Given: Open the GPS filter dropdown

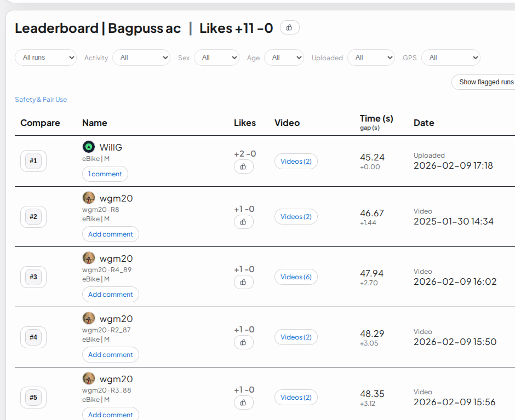Looking at the screenshot, I should [x=450, y=57].
